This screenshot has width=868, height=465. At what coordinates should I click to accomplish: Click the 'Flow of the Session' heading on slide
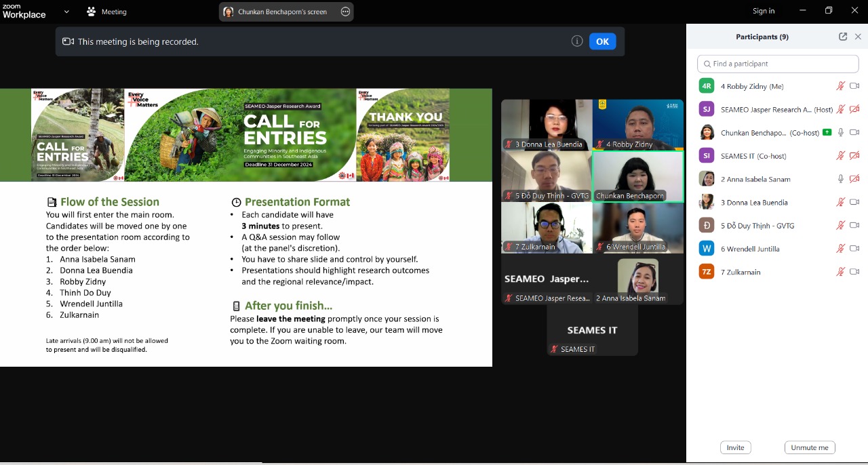(110, 202)
